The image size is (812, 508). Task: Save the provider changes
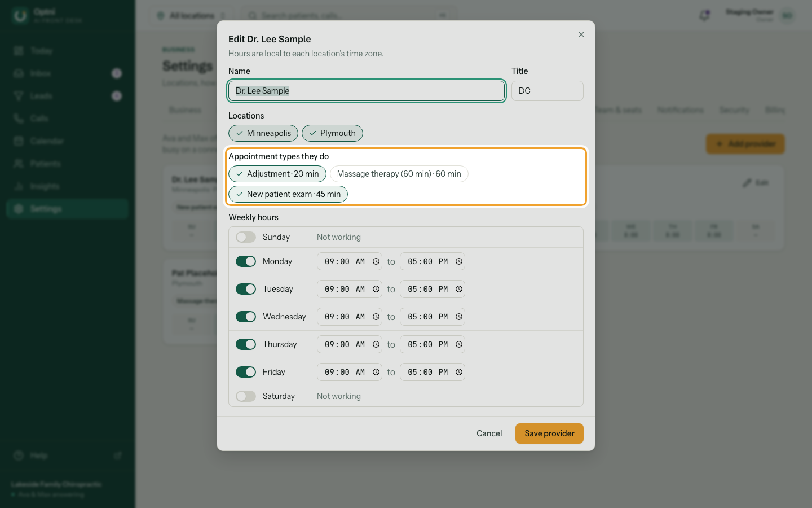[549, 433]
